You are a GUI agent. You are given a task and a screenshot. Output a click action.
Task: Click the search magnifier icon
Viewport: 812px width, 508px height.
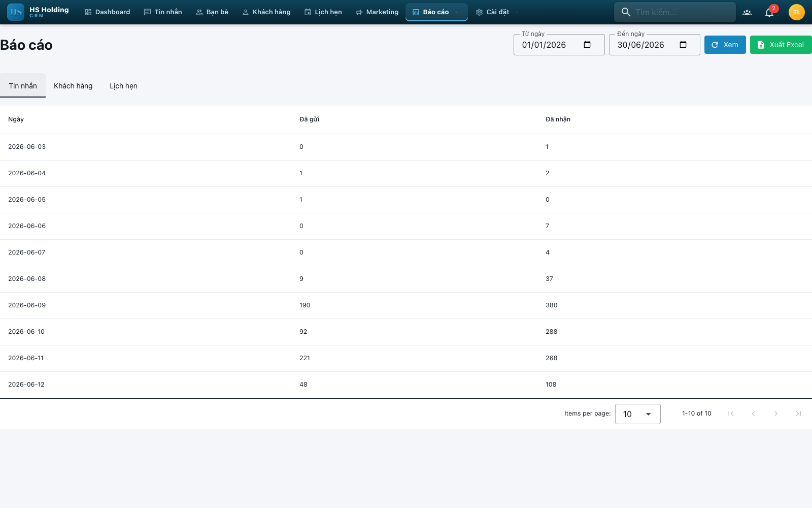pos(626,12)
